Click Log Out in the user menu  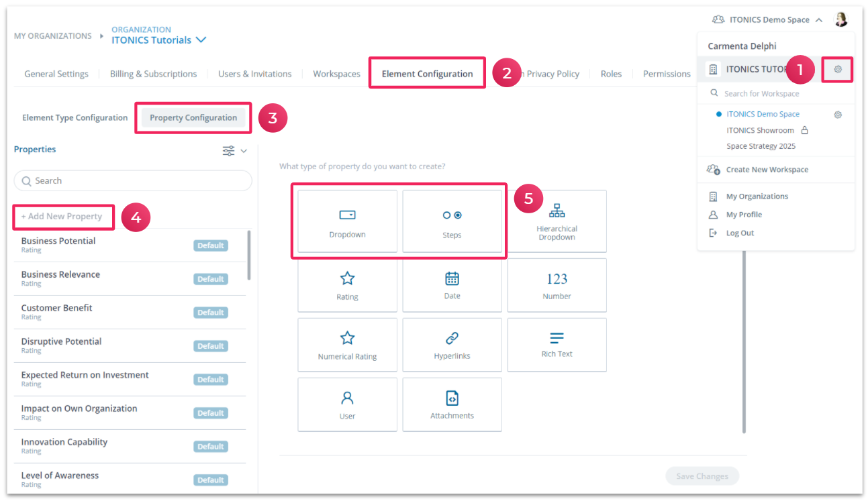coord(740,233)
